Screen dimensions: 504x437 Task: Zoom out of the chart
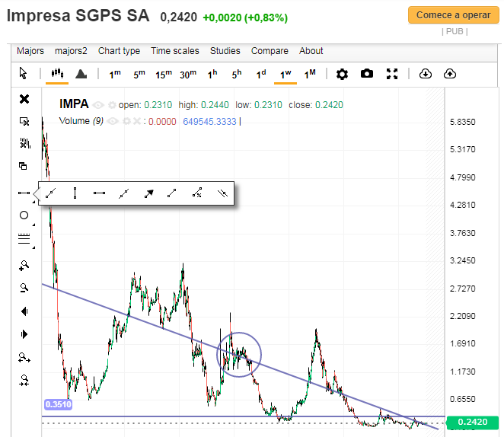[24, 288]
